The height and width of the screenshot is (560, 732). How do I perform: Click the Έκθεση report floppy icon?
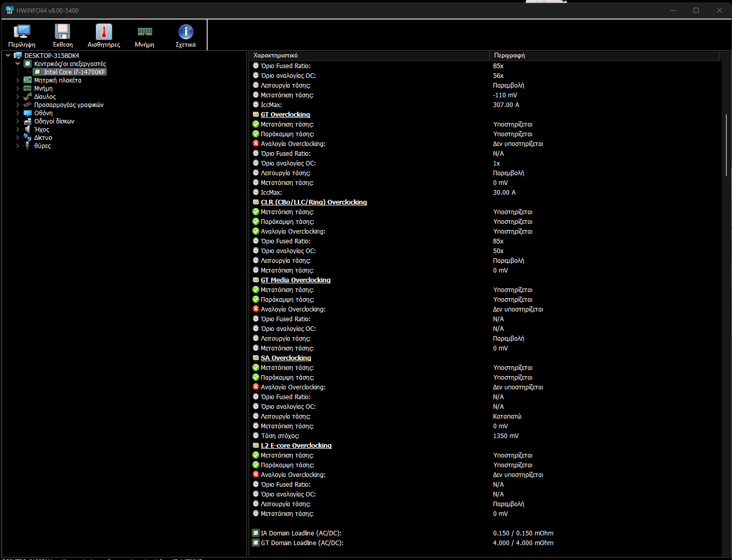(63, 32)
